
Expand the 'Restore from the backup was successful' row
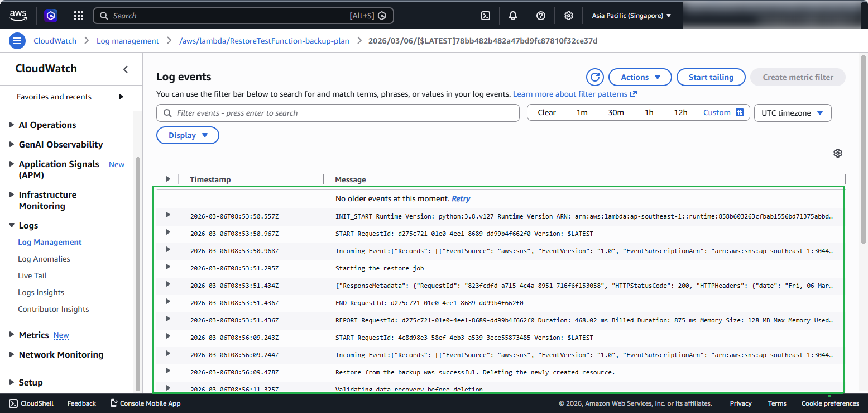[167, 371]
